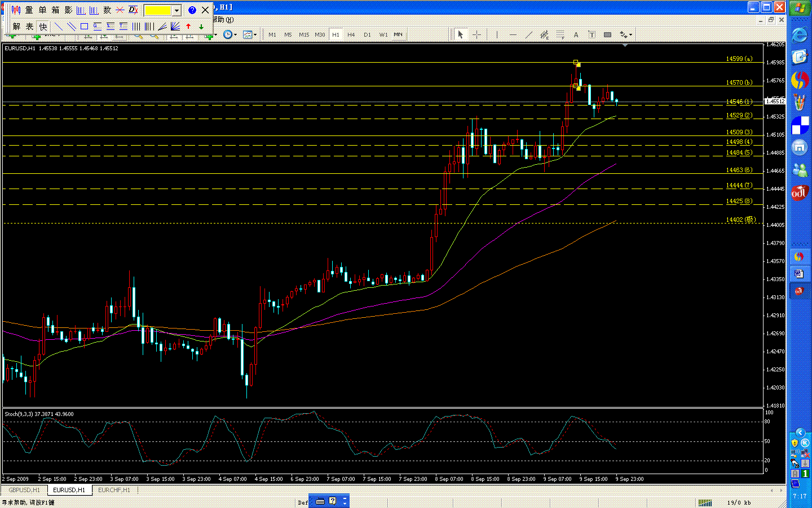Click the 影 button in the floating toolbar
812x508 pixels.
[x=68, y=10]
